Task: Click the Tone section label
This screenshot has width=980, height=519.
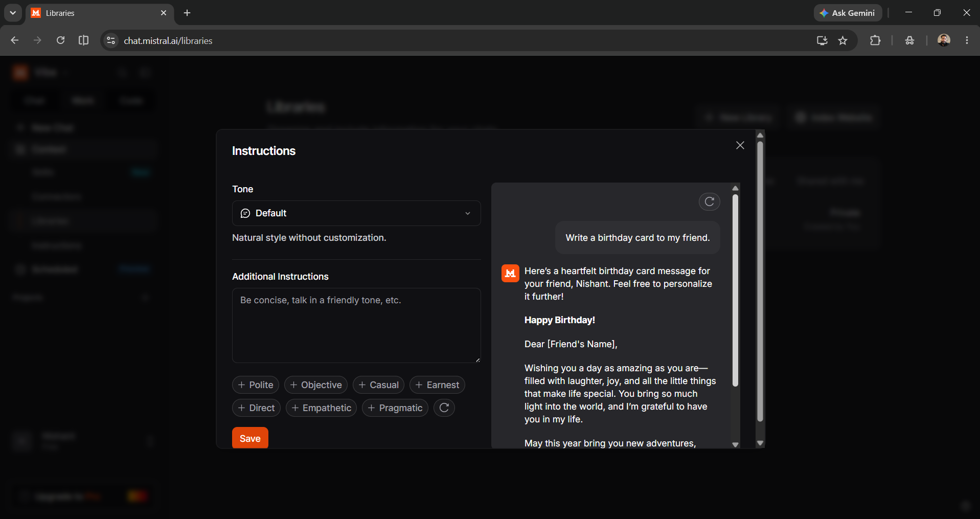Action: click(x=242, y=189)
